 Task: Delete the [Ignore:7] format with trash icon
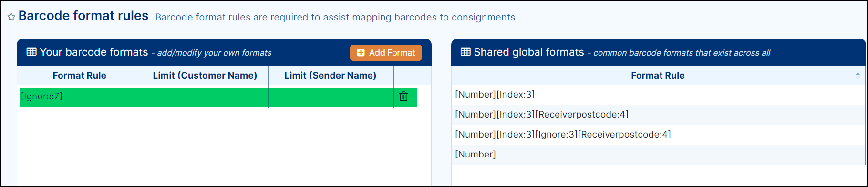(x=403, y=97)
